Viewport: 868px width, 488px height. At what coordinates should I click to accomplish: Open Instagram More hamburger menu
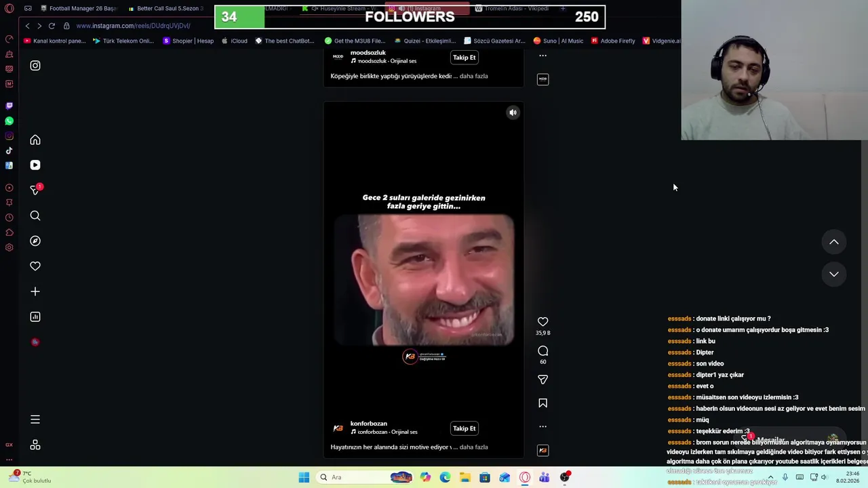(x=35, y=420)
